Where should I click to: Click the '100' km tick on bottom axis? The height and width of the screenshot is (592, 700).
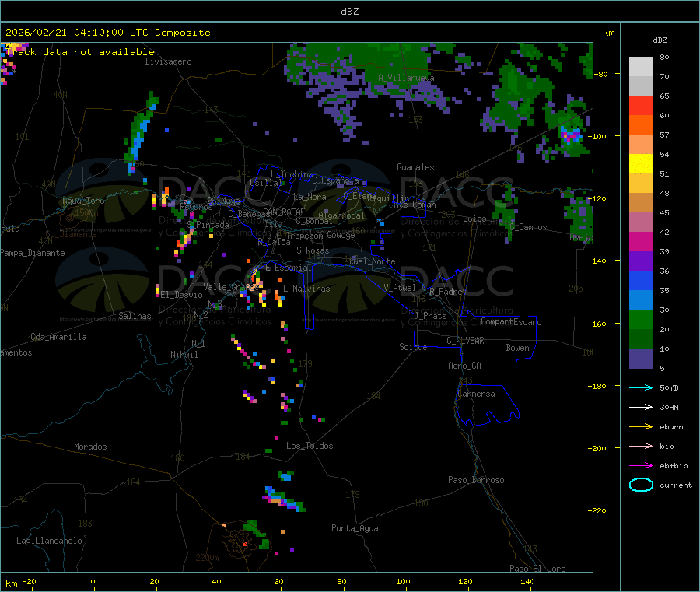(x=403, y=581)
